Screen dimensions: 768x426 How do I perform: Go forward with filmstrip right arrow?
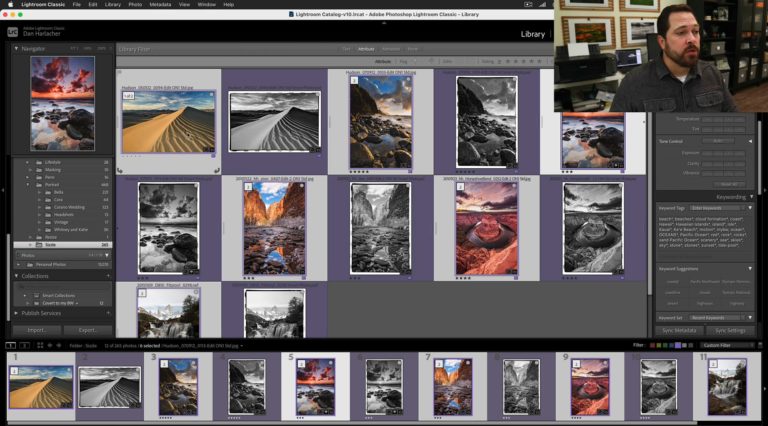59,346
